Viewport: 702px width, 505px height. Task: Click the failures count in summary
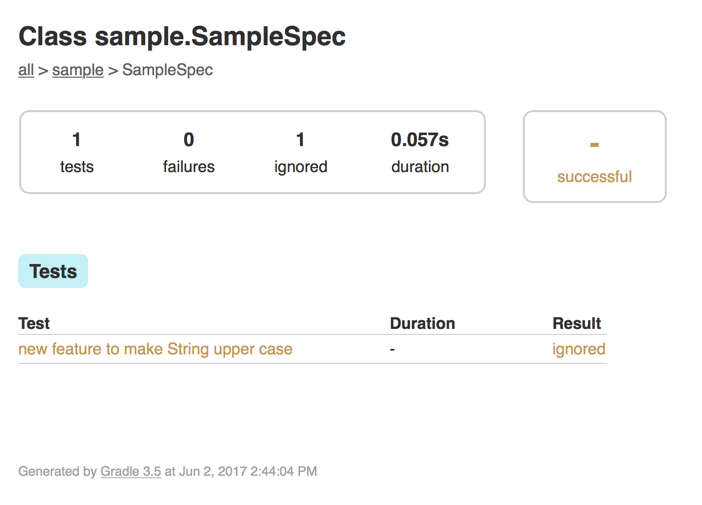point(189,141)
